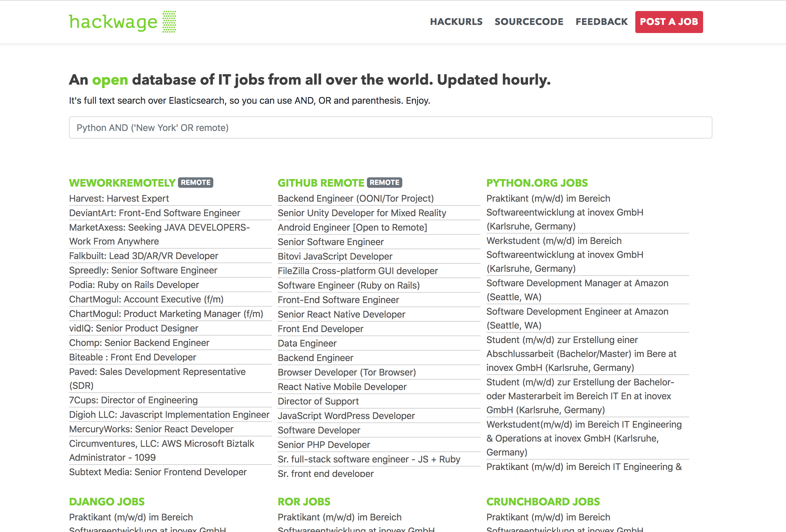Open the ROR JOBS section heading
The height and width of the screenshot is (532, 786).
coord(304,501)
